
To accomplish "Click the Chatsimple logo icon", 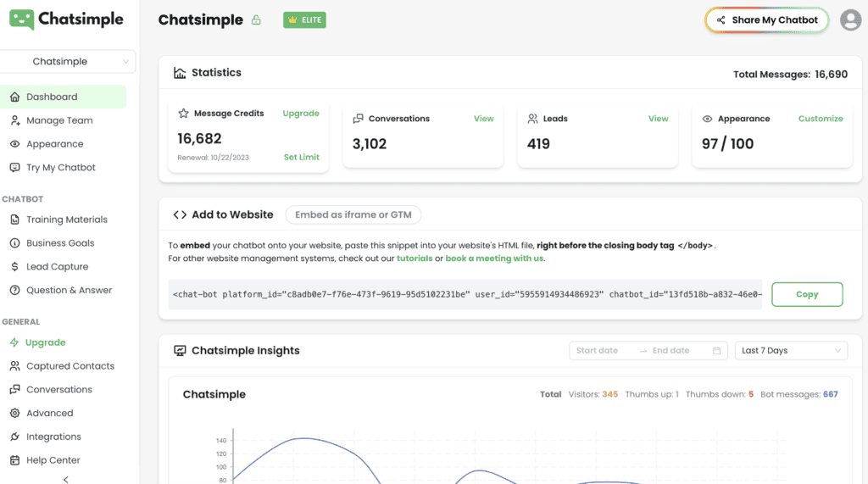I will point(22,19).
